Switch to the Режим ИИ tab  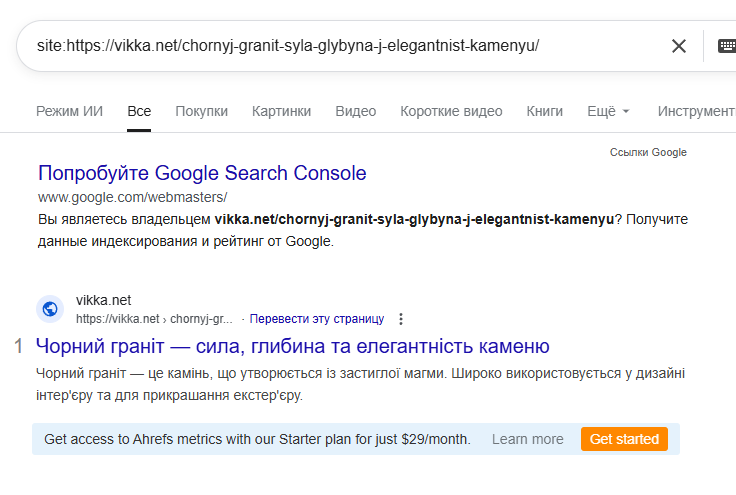point(69,111)
